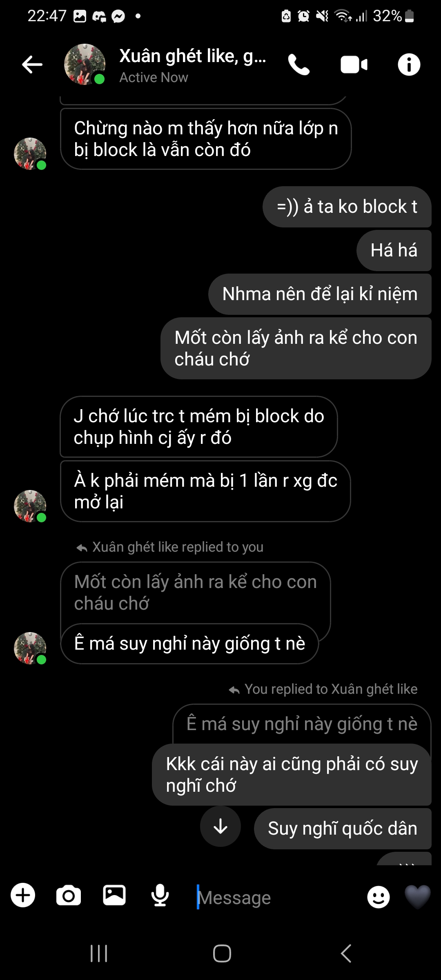This screenshot has height=980, width=441.
Task: Send the black heart reaction
Action: [x=417, y=897]
